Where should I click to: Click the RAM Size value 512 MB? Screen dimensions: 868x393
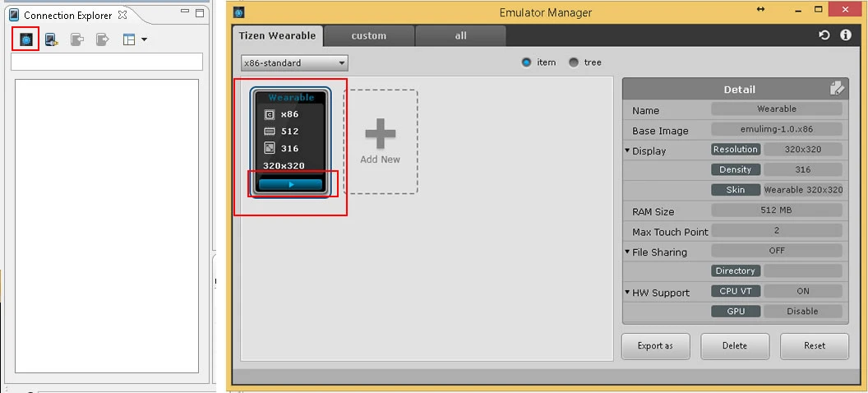click(777, 210)
